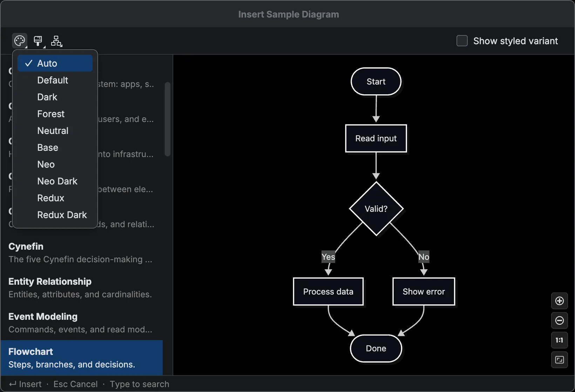Pick the Redux Dark theme

tap(55, 215)
